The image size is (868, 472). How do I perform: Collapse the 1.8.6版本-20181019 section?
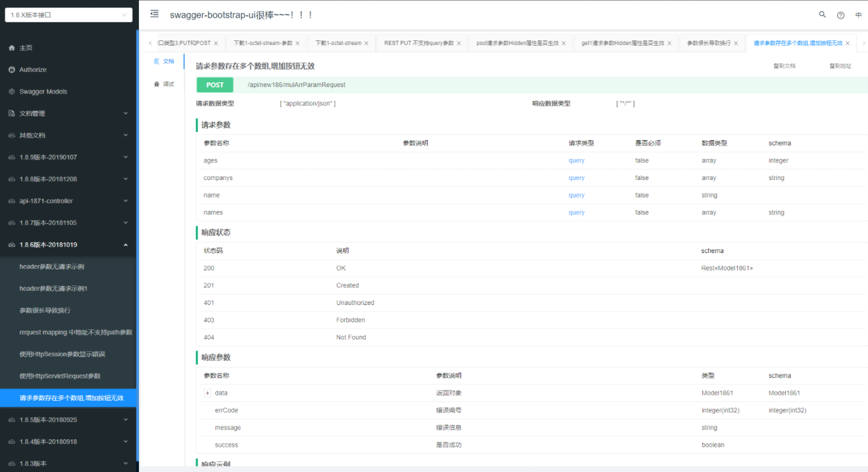click(x=126, y=244)
